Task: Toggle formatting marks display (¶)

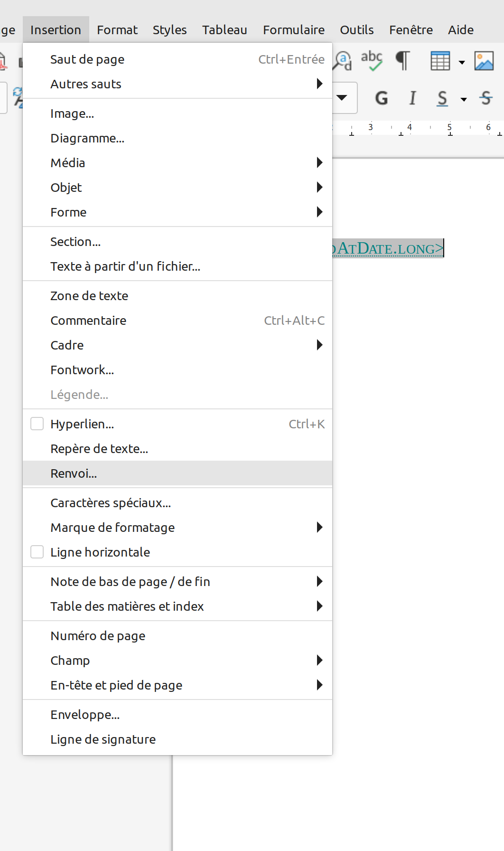Action: (x=401, y=60)
